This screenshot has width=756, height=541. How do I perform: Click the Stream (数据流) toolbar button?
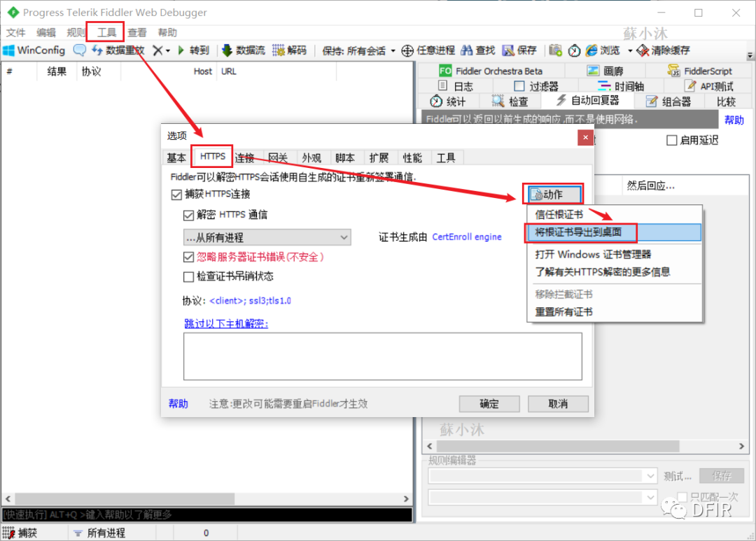coord(244,50)
